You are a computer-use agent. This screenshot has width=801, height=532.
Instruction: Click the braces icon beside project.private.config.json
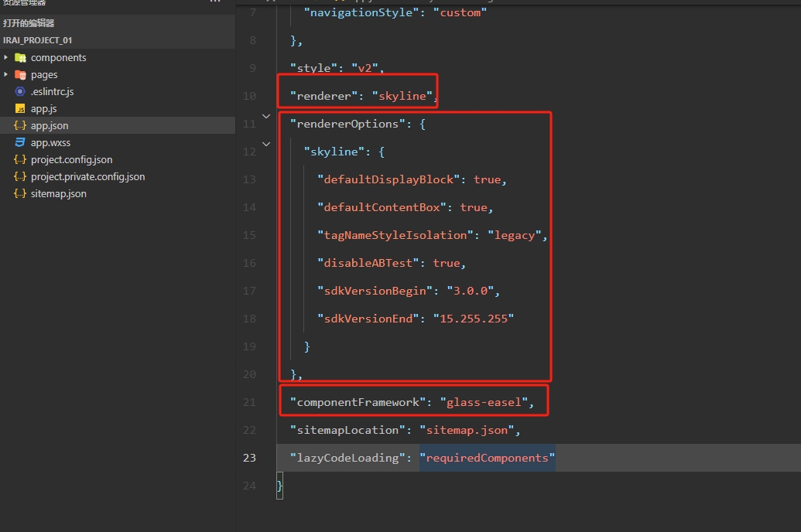coord(20,177)
